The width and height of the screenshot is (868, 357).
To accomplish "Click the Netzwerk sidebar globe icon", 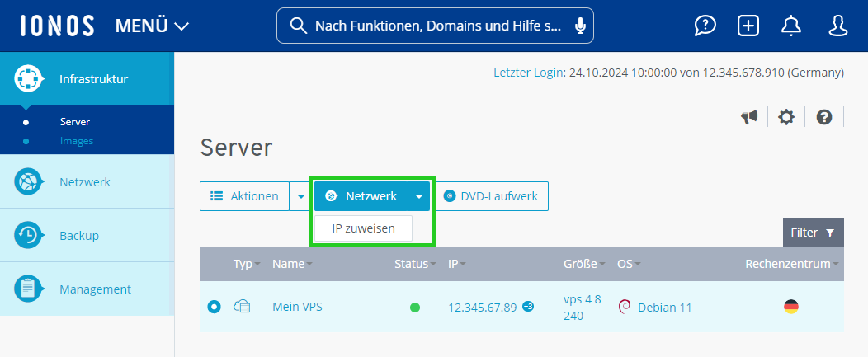I will pos(28,181).
